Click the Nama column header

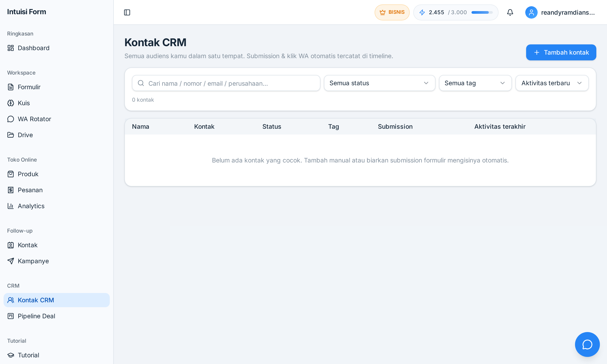[140, 127]
